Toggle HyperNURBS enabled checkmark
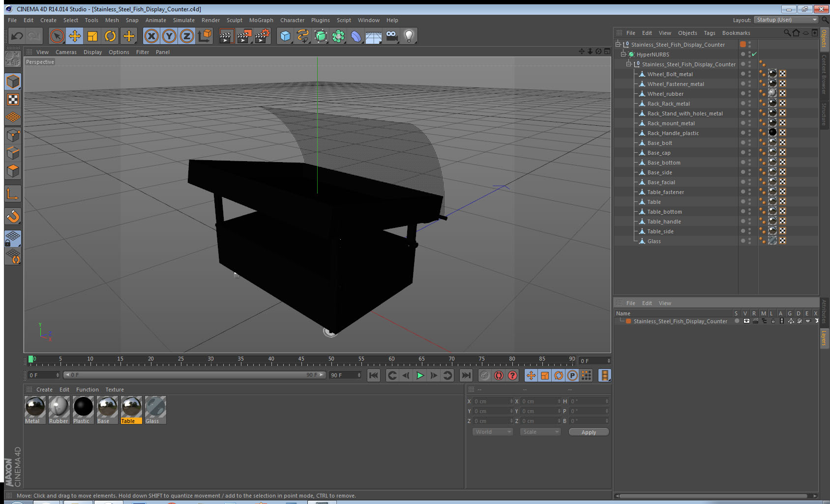Viewport: 830px width, 504px height. coord(754,54)
